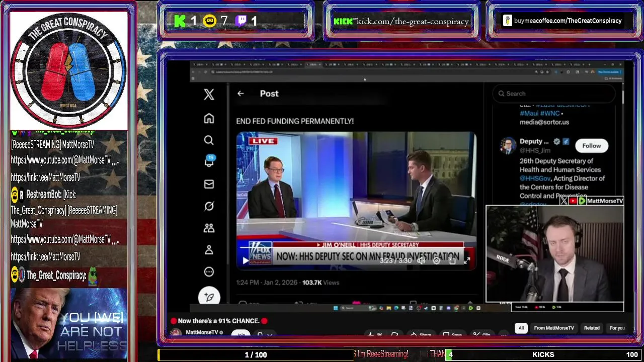Open the #WNC hashtag link
Screen dimensions: 644x362
[x=550, y=114]
